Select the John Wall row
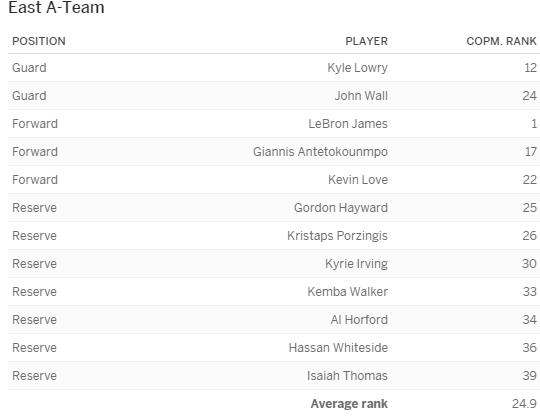Image resolution: width=540 pixels, height=417 pixels. (274, 96)
